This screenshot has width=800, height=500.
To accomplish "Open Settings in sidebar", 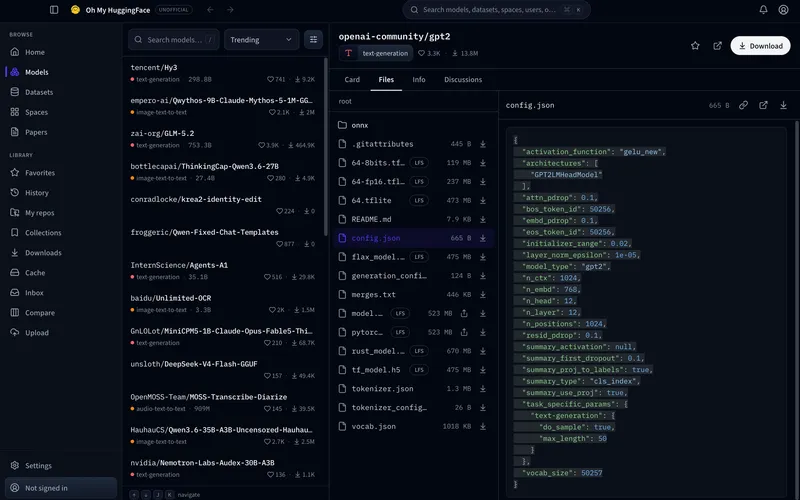I will coord(61,465).
